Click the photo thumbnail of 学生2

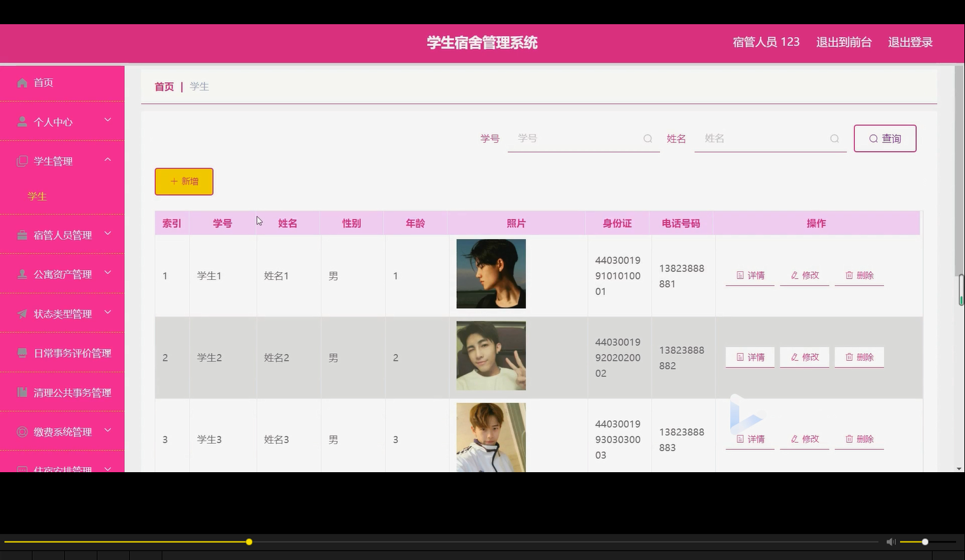point(491,356)
